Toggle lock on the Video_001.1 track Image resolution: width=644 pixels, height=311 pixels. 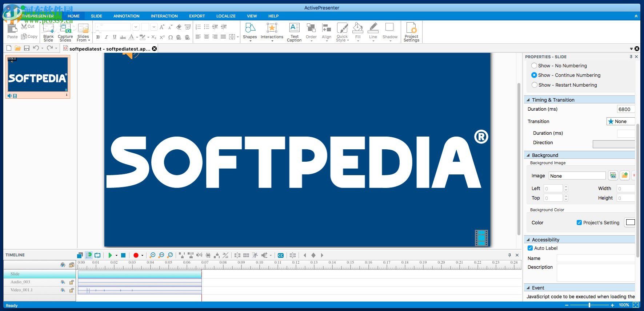tap(72, 290)
